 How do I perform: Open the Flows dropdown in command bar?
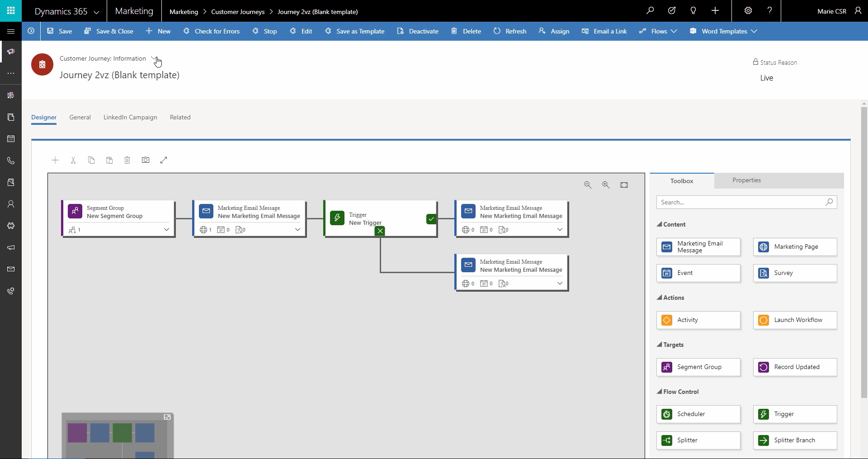[x=658, y=31]
